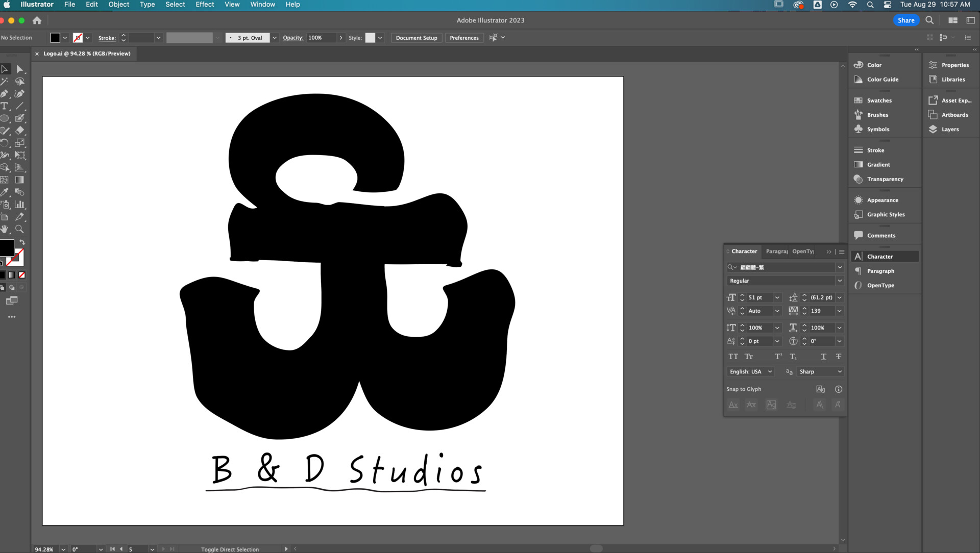Select the Hand tool

click(x=5, y=229)
